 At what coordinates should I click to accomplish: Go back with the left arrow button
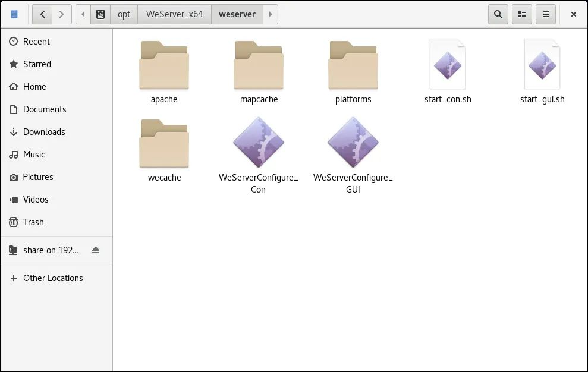[42, 14]
